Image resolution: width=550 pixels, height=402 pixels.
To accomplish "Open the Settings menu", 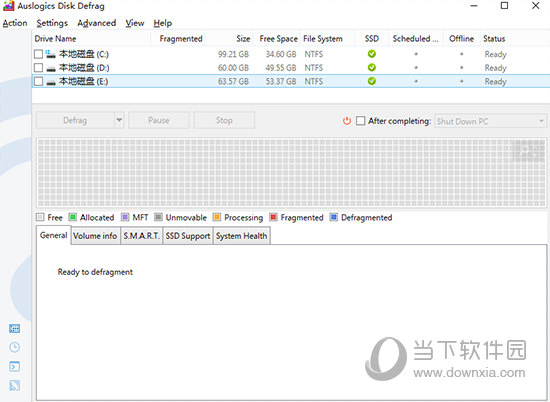I will pyautogui.click(x=52, y=23).
